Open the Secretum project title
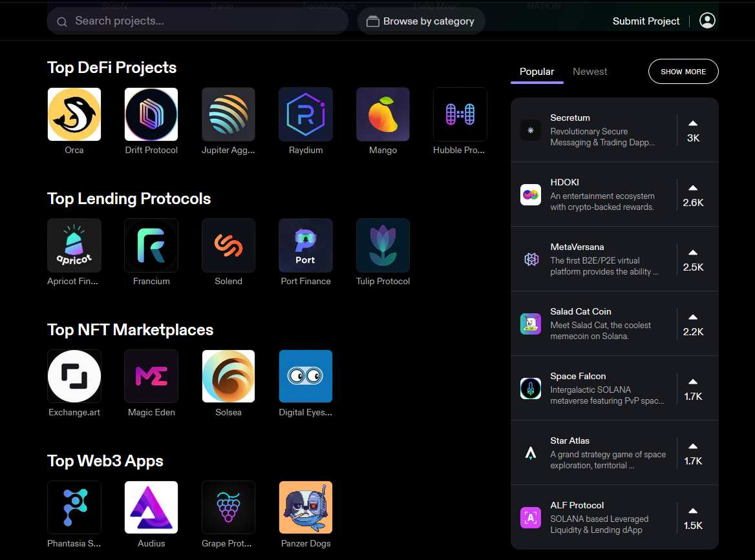Screen dimensions: 755x560 pos(570,118)
